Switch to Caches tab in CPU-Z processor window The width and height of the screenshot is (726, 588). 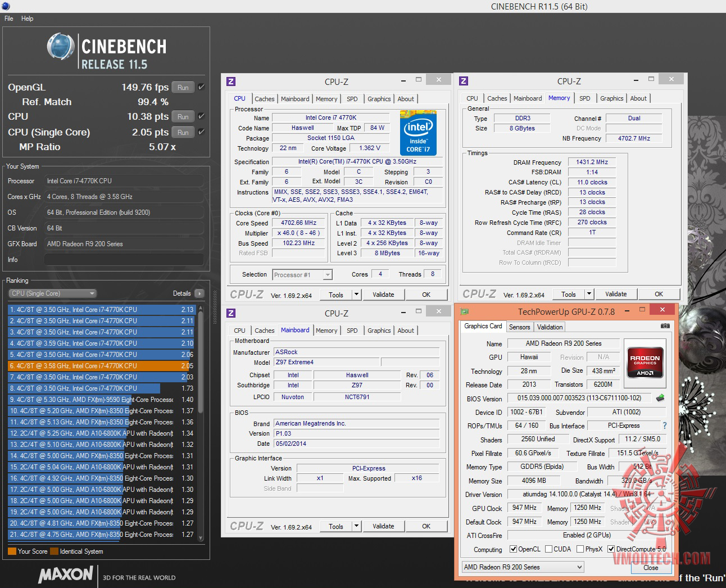pyautogui.click(x=264, y=99)
